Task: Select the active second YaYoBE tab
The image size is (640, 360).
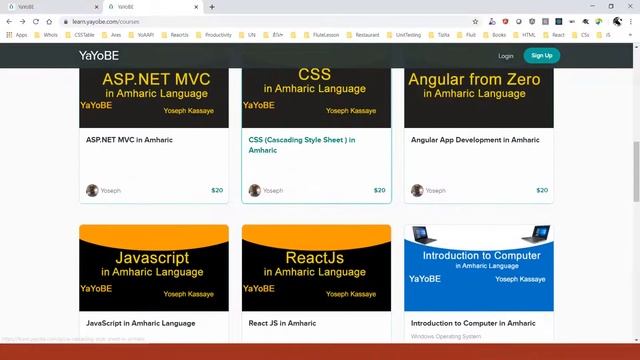Action: point(153,7)
